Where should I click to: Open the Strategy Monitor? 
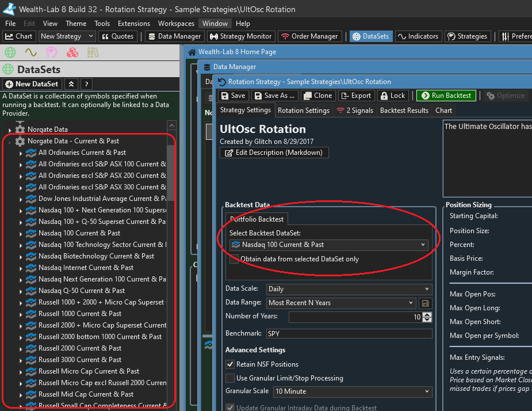coord(241,36)
